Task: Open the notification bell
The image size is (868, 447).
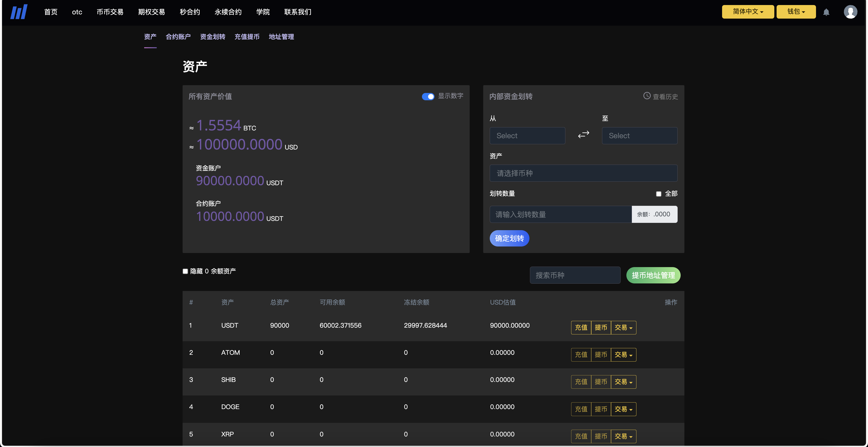Action: click(826, 12)
